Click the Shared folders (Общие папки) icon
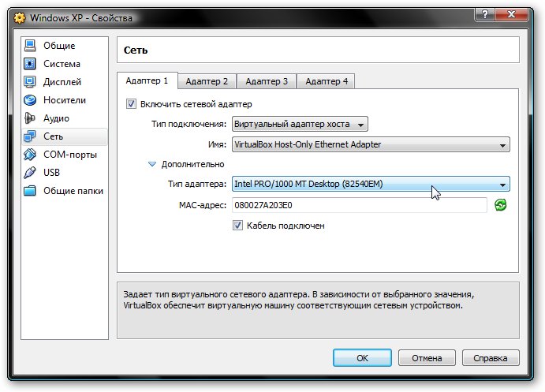Viewport: 545px width, 392px height. pyautogui.click(x=30, y=191)
